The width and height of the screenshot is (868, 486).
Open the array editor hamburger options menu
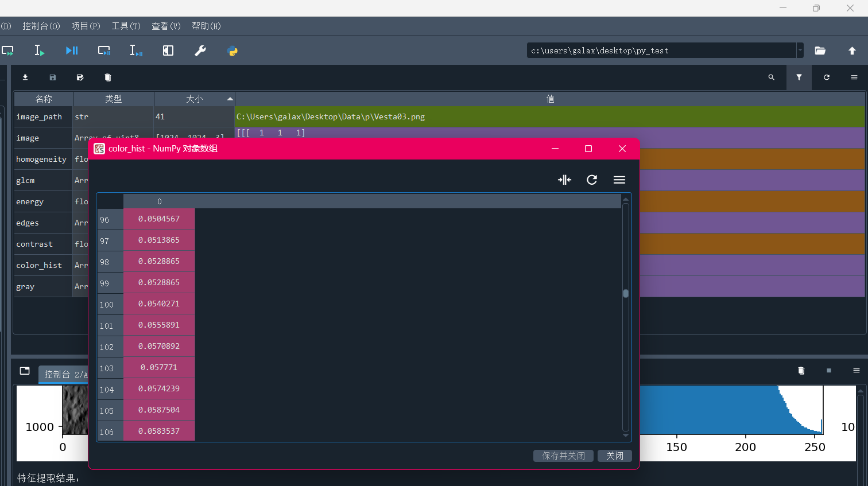pos(619,180)
